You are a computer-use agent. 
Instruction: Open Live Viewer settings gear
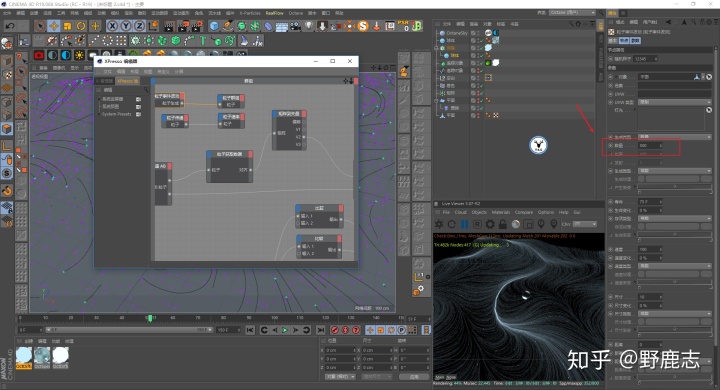click(x=490, y=224)
